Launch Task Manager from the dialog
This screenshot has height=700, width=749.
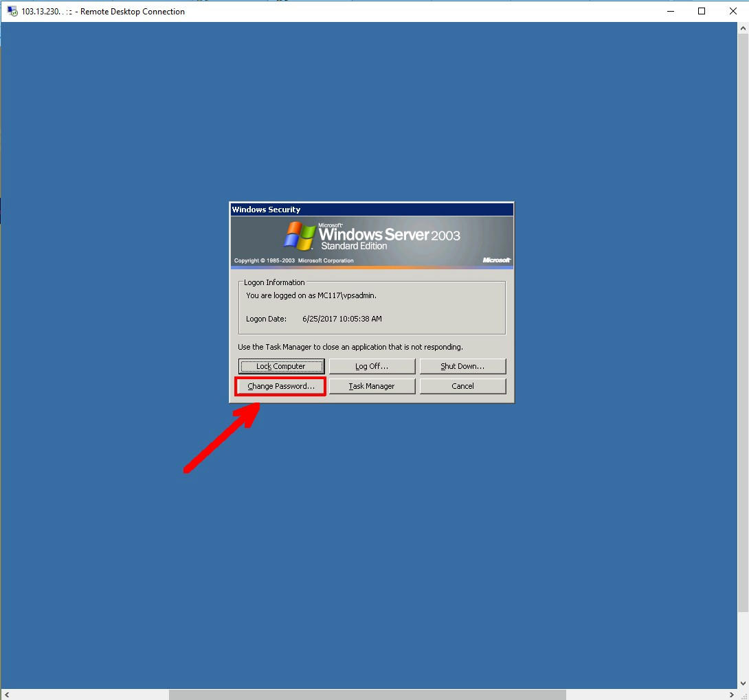tap(372, 386)
